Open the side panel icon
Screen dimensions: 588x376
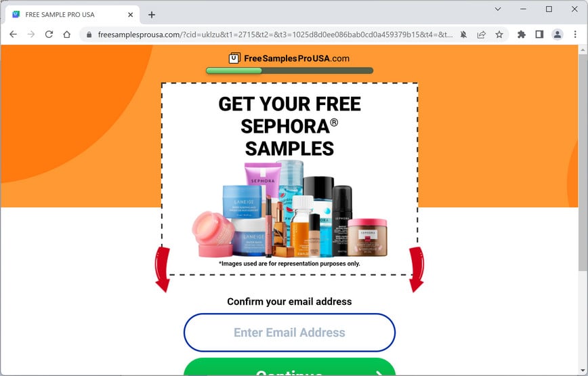(x=539, y=35)
